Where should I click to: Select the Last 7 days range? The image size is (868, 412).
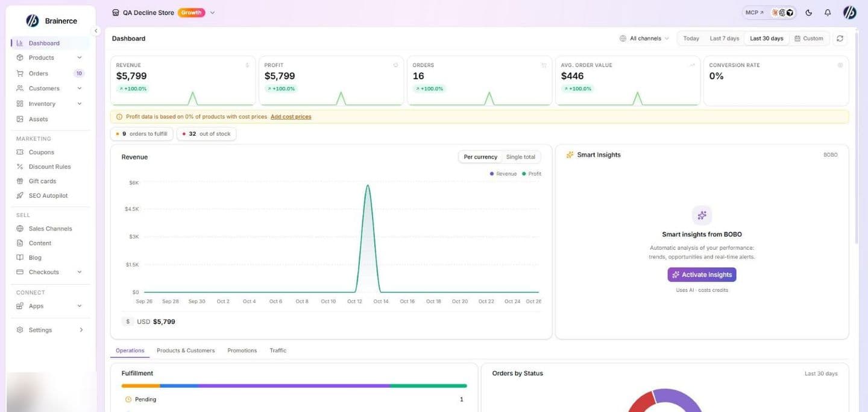click(724, 39)
